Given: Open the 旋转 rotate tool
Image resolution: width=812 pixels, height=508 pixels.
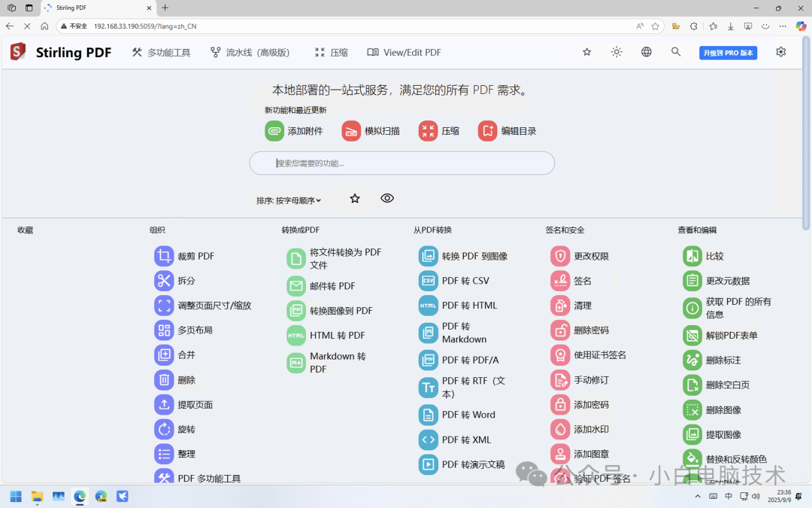Looking at the screenshot, I should coord(175,429).
